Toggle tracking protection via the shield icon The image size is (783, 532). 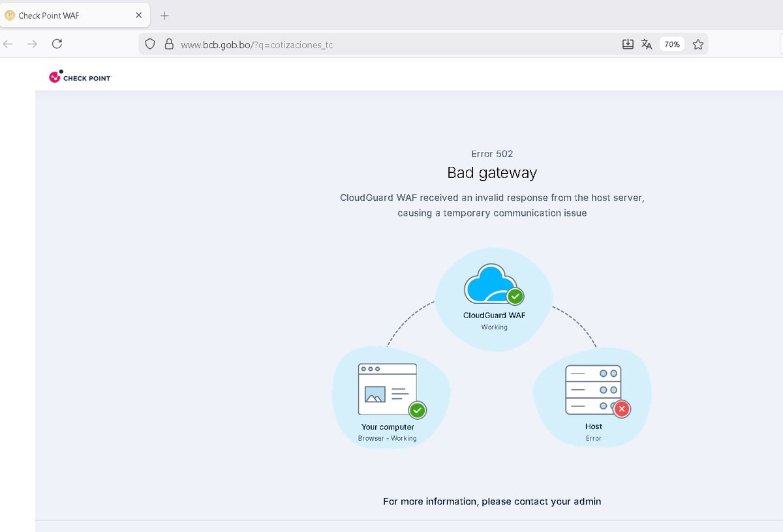(150, 44)
